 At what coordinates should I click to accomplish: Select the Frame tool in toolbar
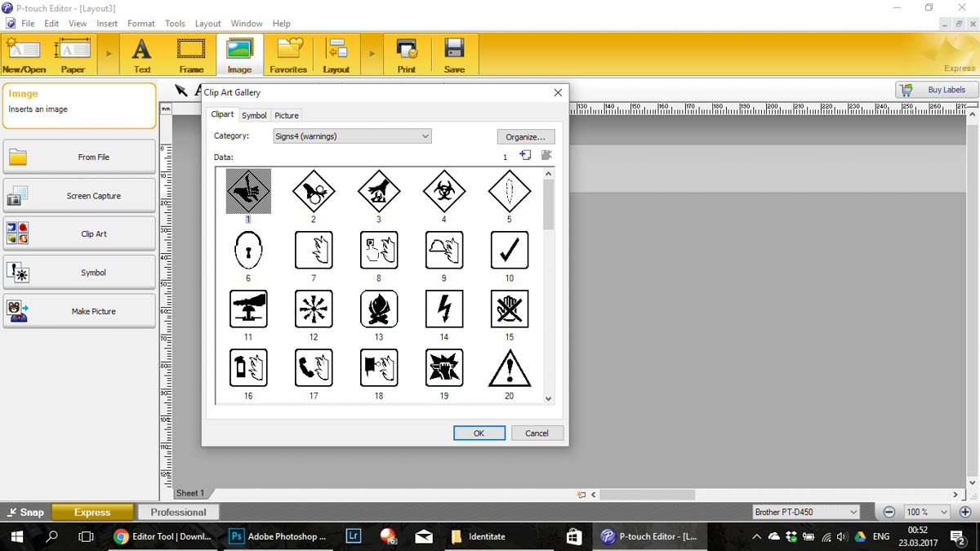coord(191,55)
